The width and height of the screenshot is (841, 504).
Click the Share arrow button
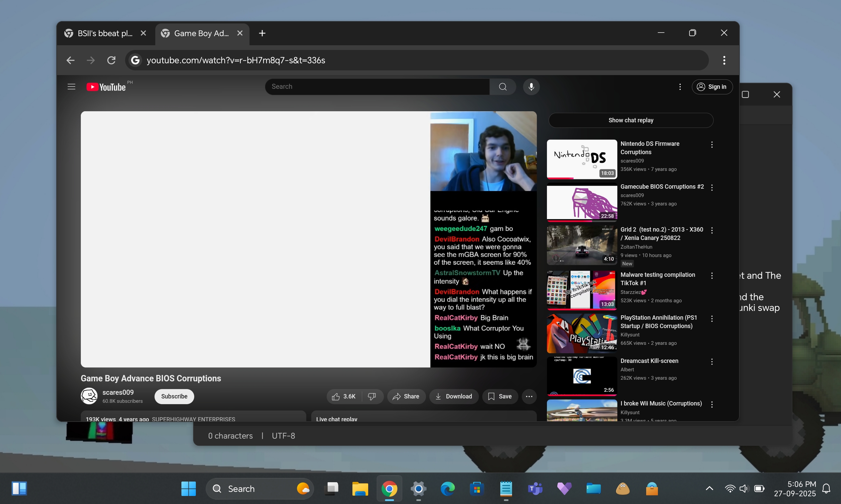(x=406, y=396)
